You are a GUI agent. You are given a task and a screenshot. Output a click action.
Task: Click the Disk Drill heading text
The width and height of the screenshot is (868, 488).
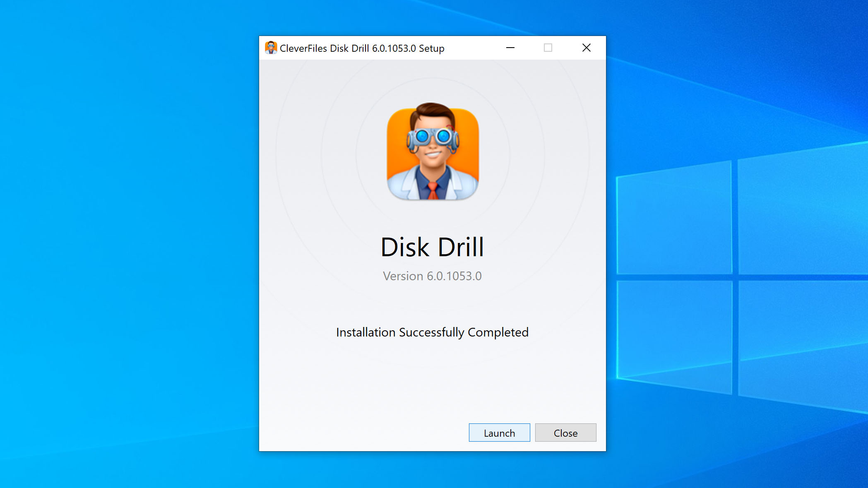point(433,247)
